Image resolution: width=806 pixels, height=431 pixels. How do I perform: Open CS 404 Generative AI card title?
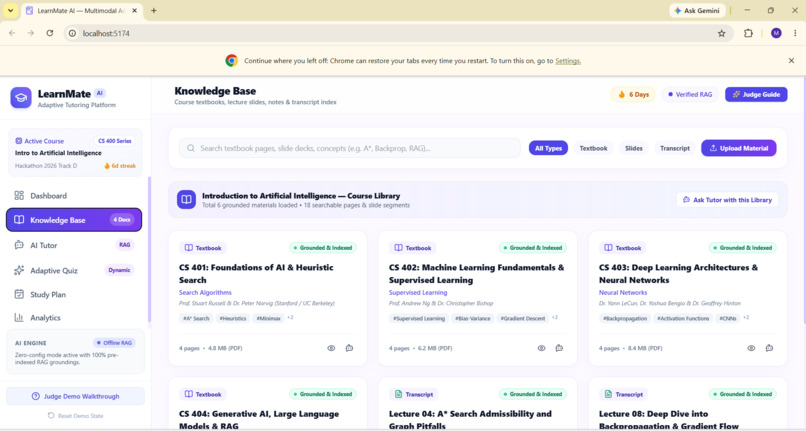(259, 420)
